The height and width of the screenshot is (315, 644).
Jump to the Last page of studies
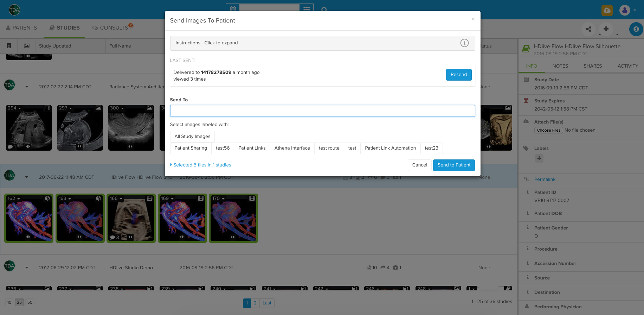click(267, 303)
